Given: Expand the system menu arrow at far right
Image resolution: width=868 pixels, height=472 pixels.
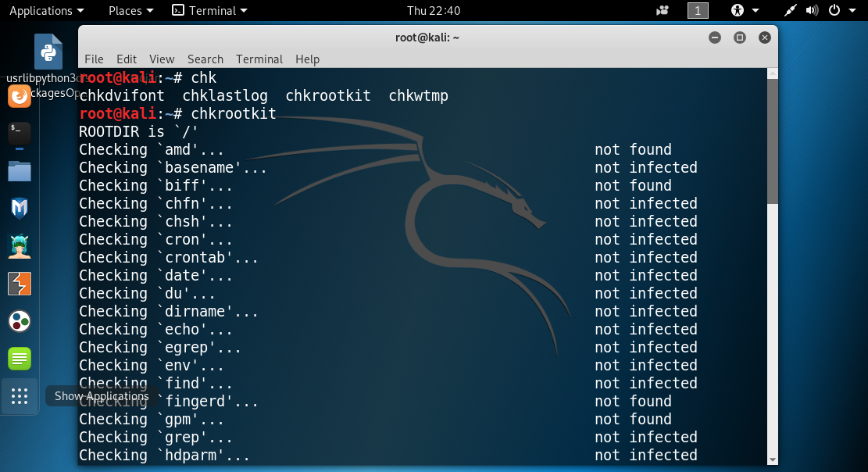Looking at the screenshot, I should click(x=852, y=10).
